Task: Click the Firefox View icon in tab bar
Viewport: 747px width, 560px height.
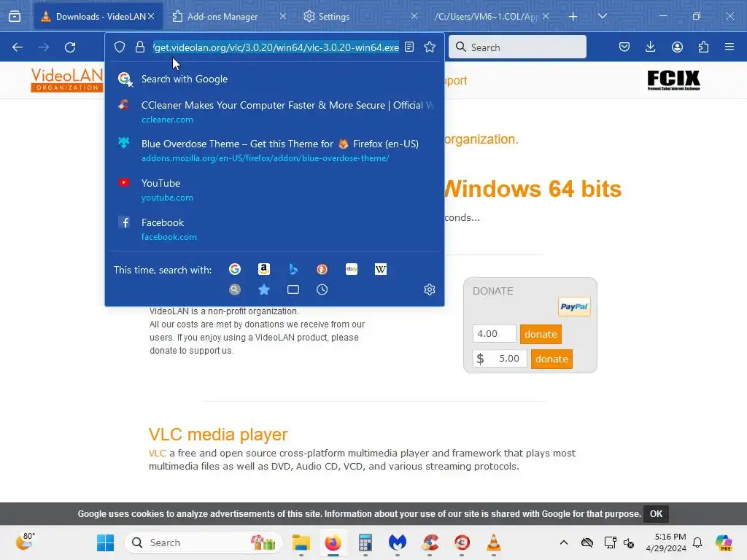Action: coord(15,16)
